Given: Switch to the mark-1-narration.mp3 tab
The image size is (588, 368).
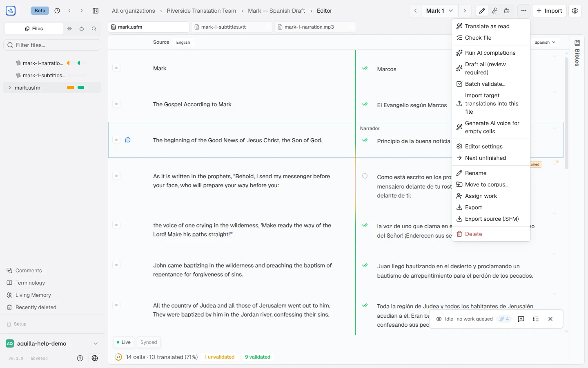Looking at the screenshot, I should pos(315,27).
